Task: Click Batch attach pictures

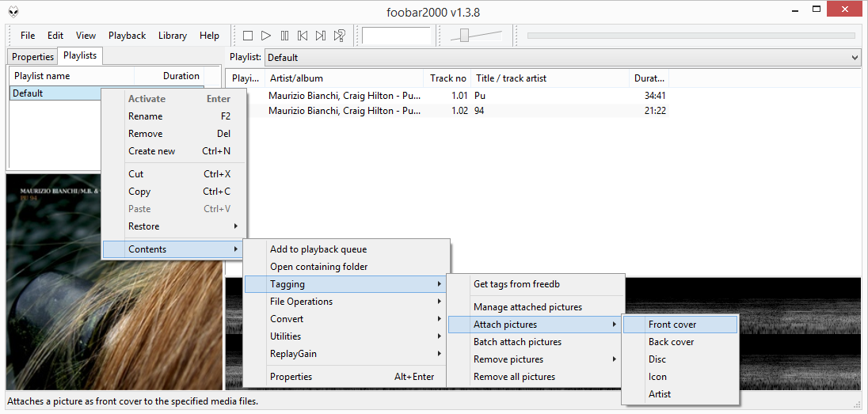Action: click(x=535, y=342)
